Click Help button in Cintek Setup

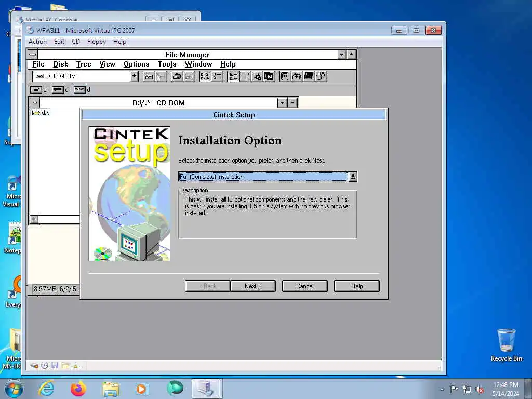point(356,286)
